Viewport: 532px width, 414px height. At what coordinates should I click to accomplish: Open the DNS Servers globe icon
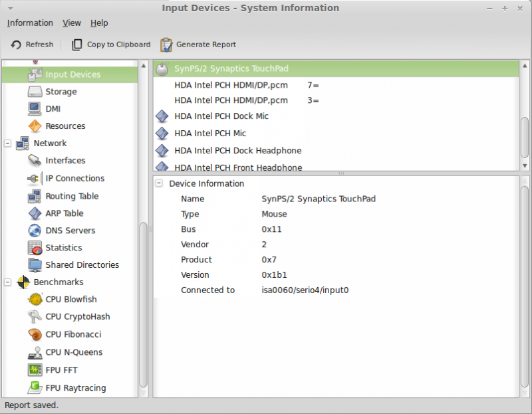pos(35,231)
